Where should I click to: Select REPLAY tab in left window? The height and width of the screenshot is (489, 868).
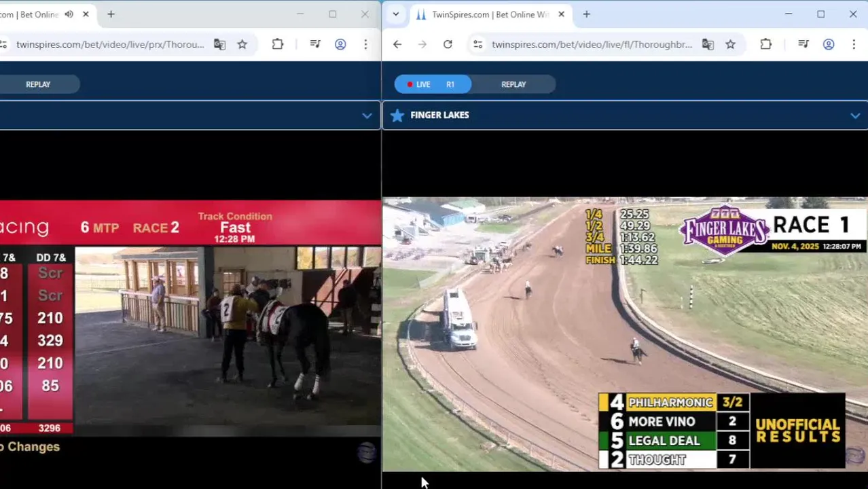(38, 84)
